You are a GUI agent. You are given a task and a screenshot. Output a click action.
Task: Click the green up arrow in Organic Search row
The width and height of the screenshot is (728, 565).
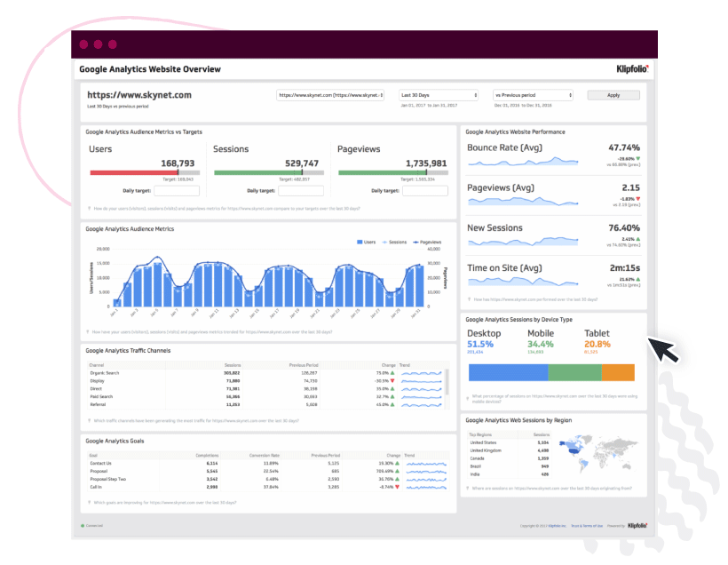(x=392, y=373)
